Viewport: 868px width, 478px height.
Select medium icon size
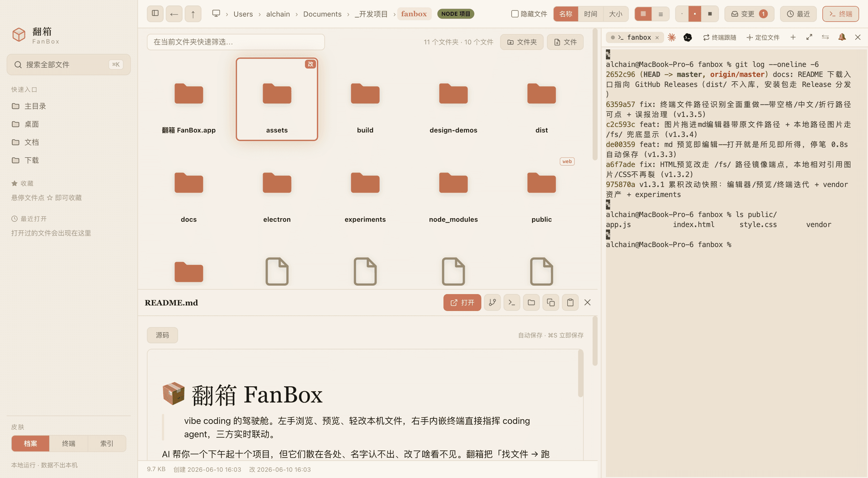click(695, 14)
